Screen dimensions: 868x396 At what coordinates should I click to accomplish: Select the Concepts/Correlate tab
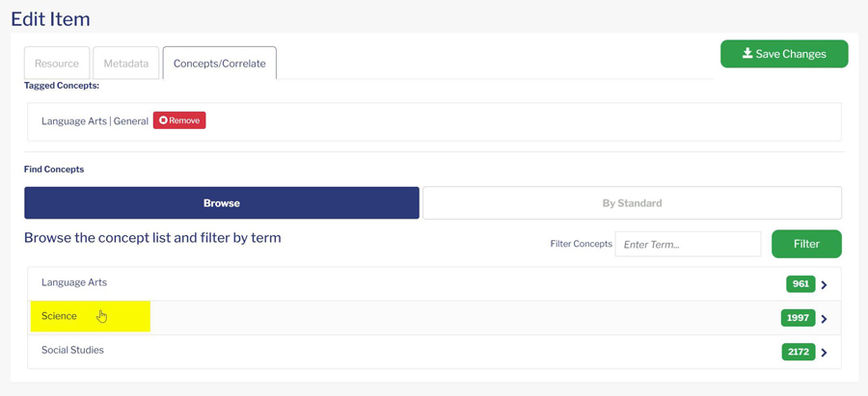point(220,63)
